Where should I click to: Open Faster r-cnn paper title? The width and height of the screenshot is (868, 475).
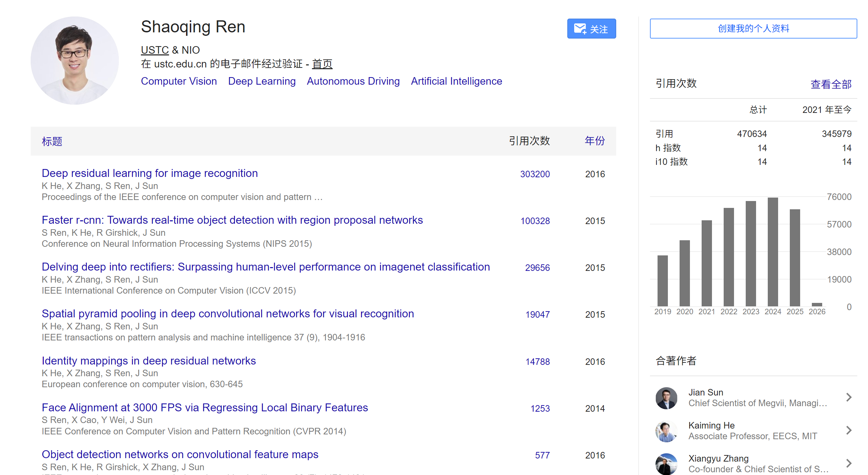(232, 220)
